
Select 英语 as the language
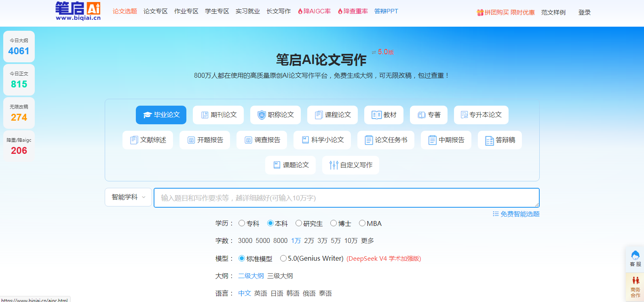pyautogui.click(x=261, y=293)
